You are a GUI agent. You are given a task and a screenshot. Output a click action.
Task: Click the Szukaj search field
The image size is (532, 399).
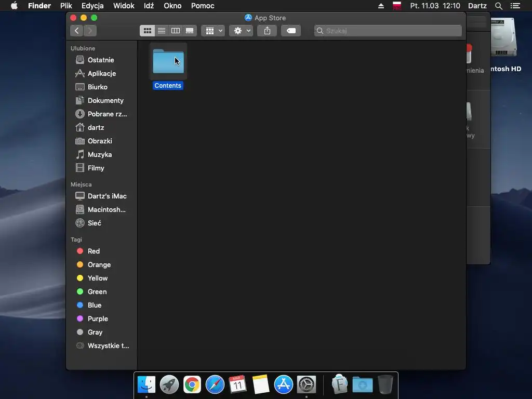[x=388, y=31]
